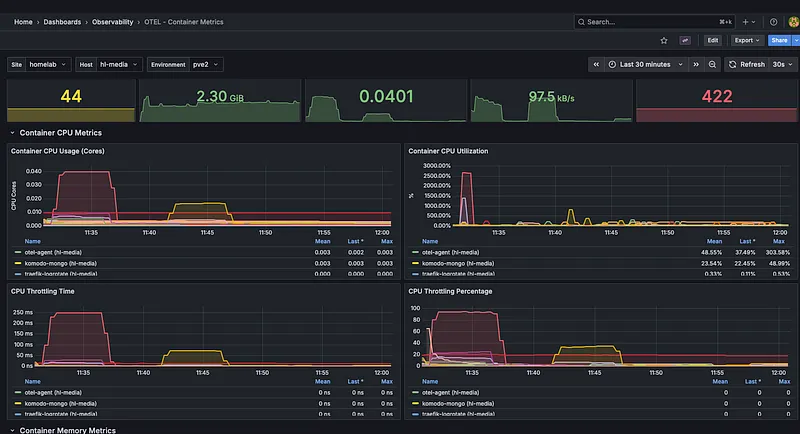Click the plus icon to add new

tap(748, 21)
